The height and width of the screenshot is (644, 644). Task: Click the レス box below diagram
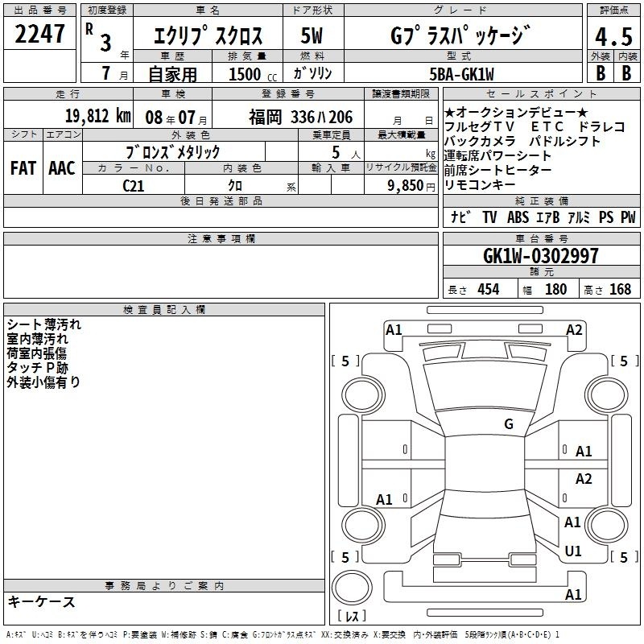[351, 617]
